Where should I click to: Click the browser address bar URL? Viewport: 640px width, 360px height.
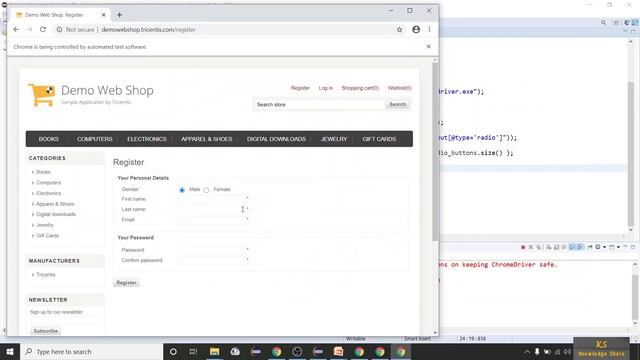(x=148, y=29)
